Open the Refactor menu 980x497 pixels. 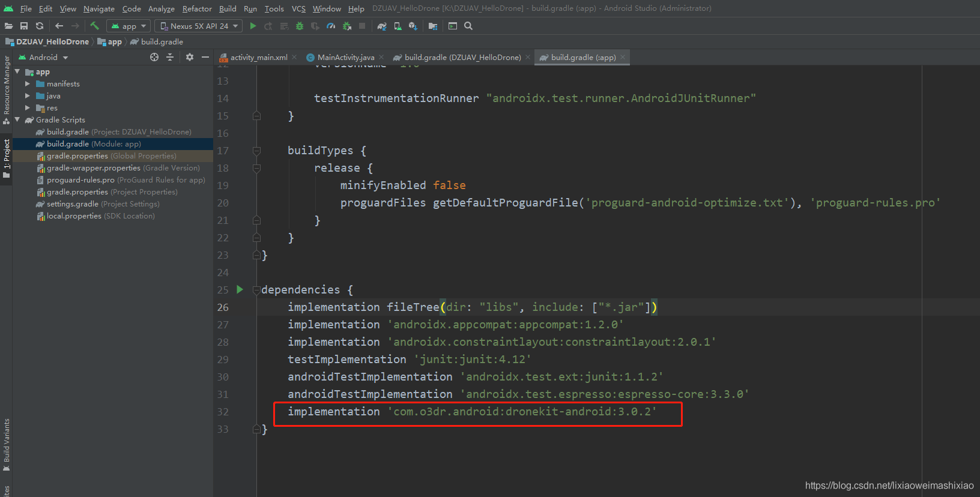tap(197, 8)
